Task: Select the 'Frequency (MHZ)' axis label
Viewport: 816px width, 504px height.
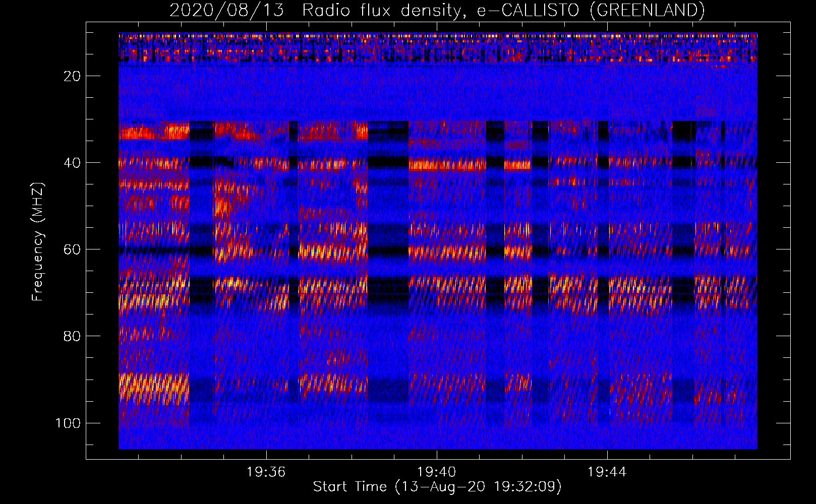Action: [38, 242]
